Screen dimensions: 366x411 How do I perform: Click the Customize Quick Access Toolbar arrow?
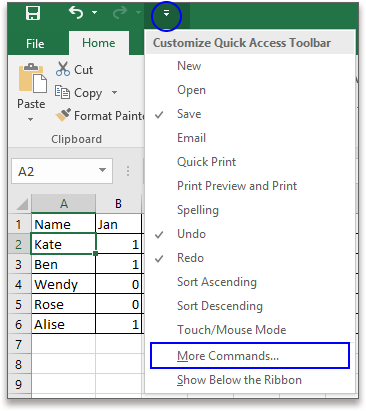[x=166, y=13]
